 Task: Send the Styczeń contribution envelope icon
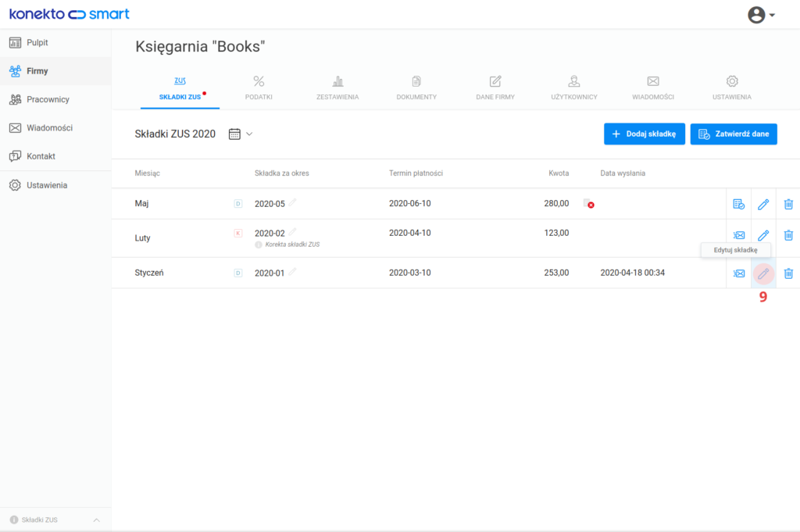click(739, 273)
